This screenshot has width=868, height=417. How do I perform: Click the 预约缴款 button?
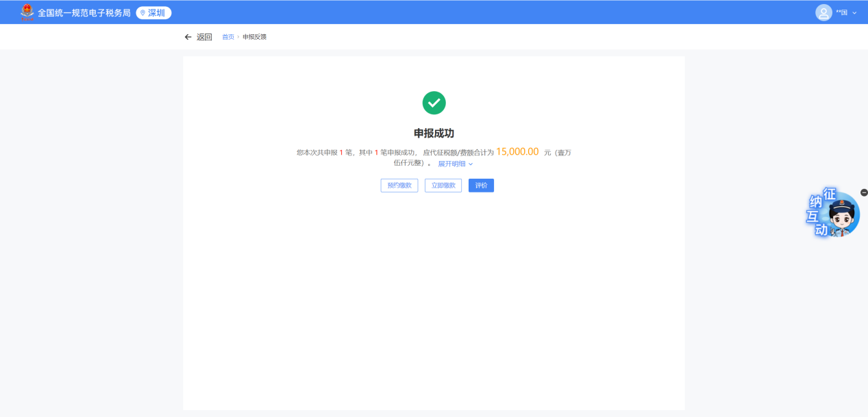399,186
